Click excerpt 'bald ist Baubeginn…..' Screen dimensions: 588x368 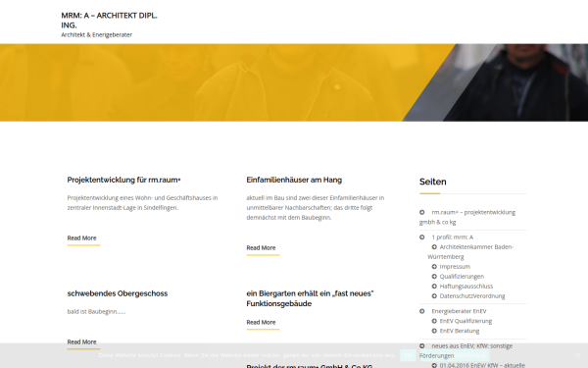(96, 312)
